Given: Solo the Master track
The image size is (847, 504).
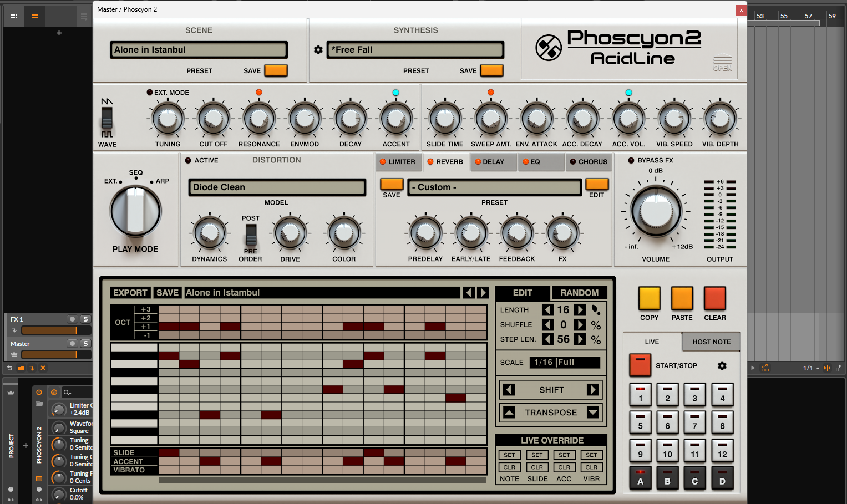Looking at the screenshot, I should 85,343.
